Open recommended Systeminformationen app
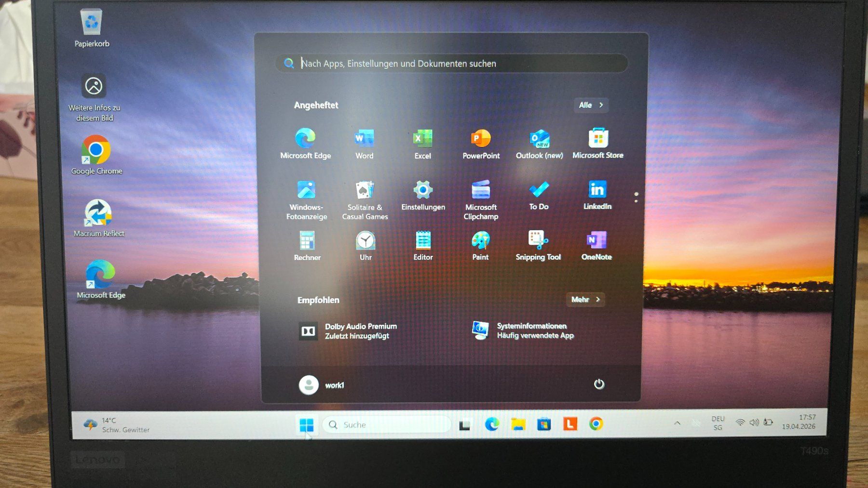The height and width of the screenshot is (488, 868). 523,330
